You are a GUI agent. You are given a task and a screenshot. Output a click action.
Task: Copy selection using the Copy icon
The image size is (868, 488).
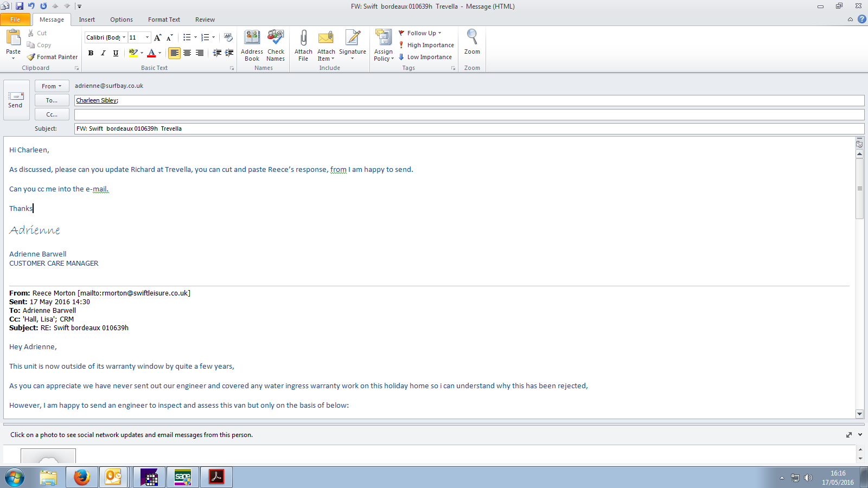pos(31,45)
